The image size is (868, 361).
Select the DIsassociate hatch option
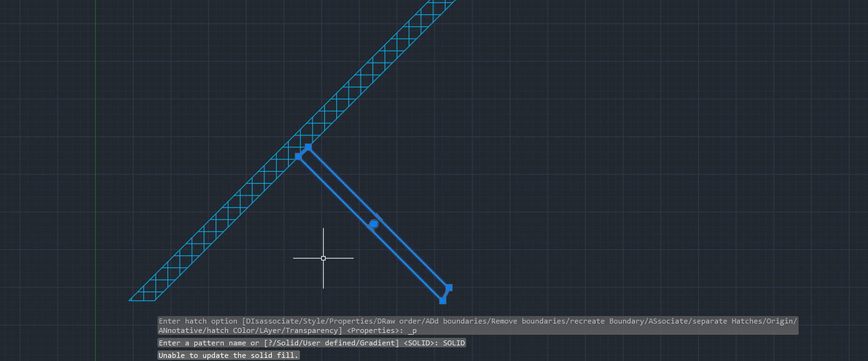pos(272,320)
